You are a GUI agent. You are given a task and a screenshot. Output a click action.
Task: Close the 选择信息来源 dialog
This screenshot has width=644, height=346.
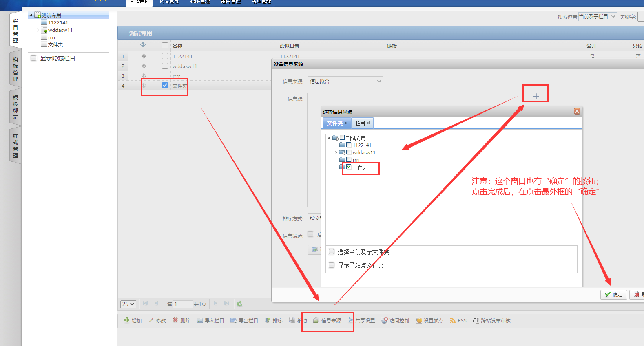(x=577, y=111)
